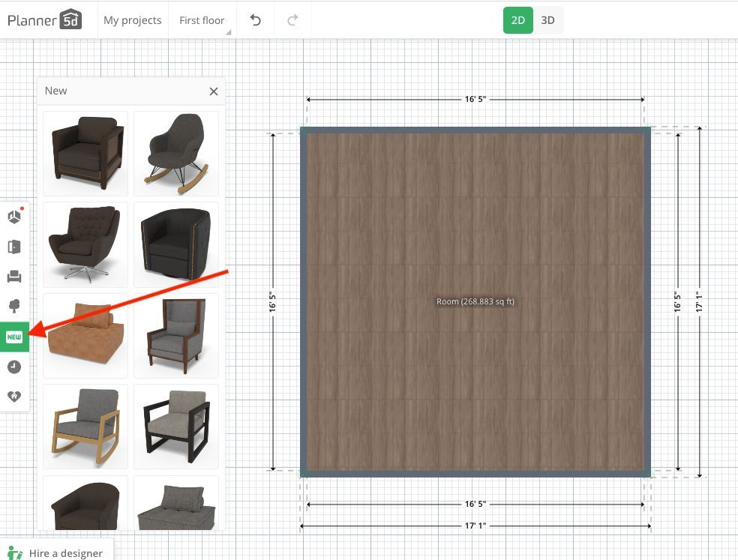
Task: Switch to 2D view
Action: coord(517,20)
